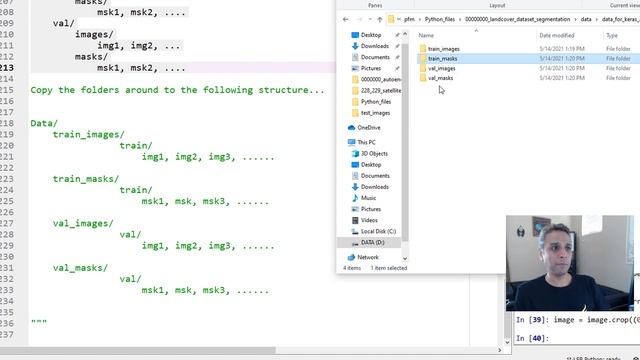
Task: Open pinned Documents in Quick access
Action: tap(375, 57)
